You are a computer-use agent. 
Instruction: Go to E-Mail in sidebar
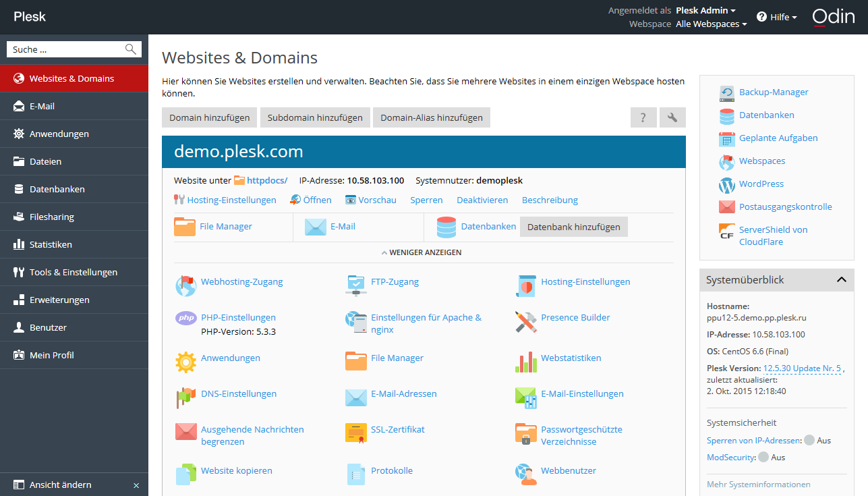pyautogui.click(x=74, y=106)
